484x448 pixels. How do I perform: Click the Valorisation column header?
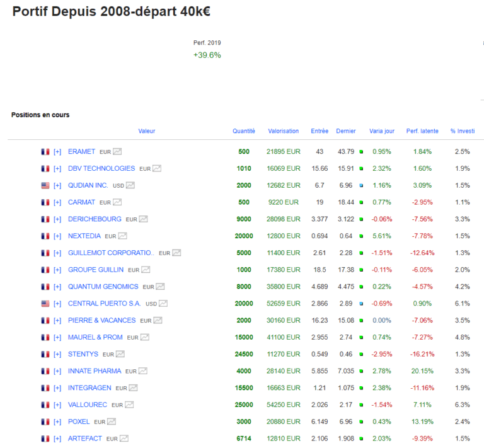[x=283, y=131]
